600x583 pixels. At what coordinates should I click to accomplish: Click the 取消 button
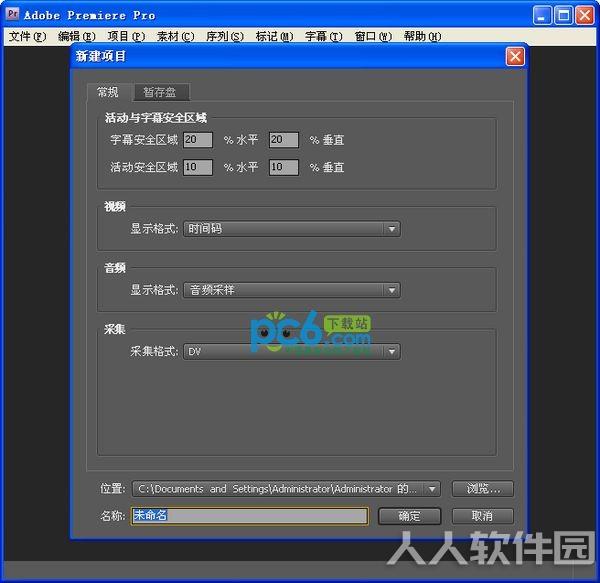pos(483,516)
